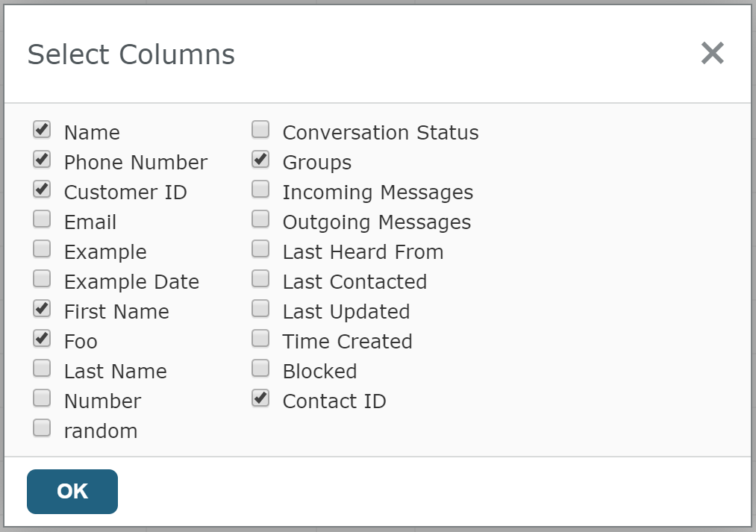Uncheck the Customer ID checkbox
756x532 pixels.
coord(42,190)
